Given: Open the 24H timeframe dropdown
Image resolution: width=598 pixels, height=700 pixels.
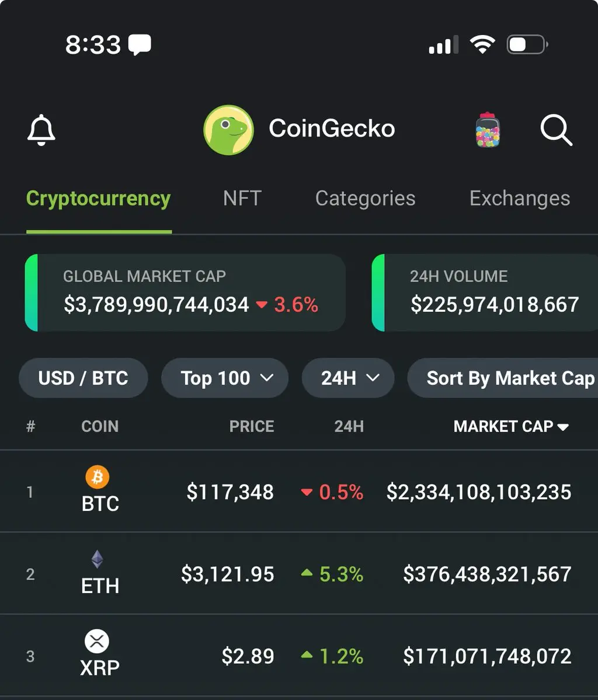Looking at the screenshot, I should [349, 378].
